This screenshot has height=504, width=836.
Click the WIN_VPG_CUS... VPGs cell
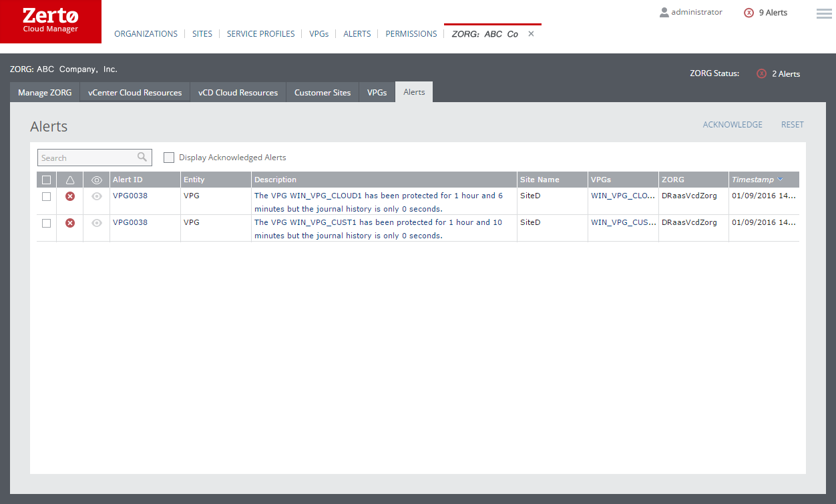624,223
